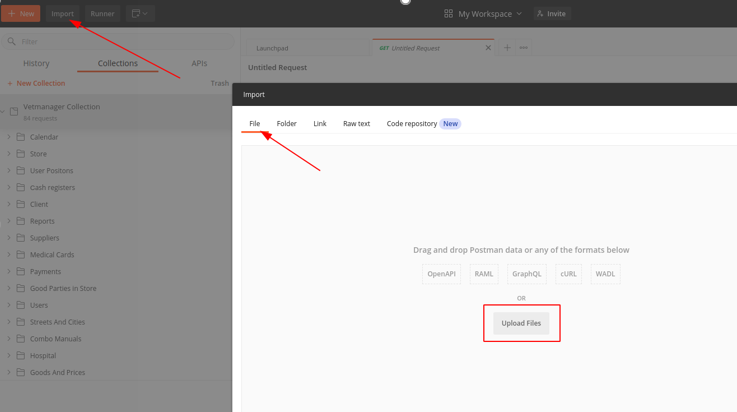The width and height of the screenshot is (737, 412).
Task: Click the Good Parties in Store folder icon
Action: click(x=21, y=288)
